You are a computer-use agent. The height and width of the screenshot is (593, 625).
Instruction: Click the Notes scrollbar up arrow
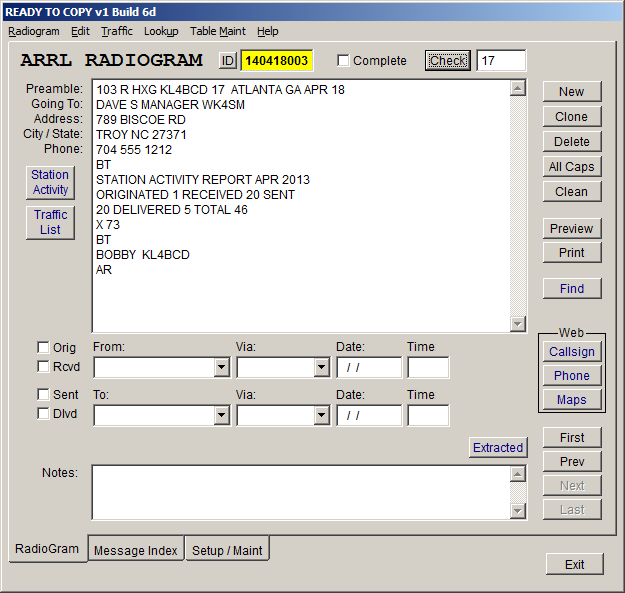click(517, 474)
